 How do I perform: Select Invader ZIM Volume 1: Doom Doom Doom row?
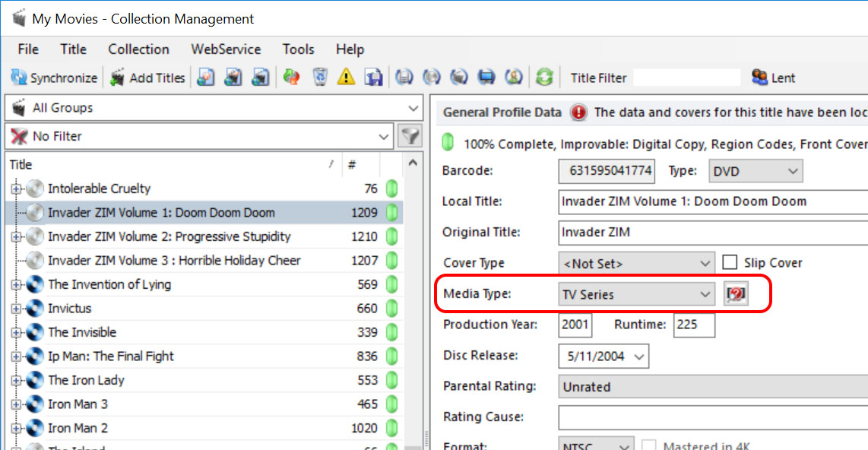point(204,213)
